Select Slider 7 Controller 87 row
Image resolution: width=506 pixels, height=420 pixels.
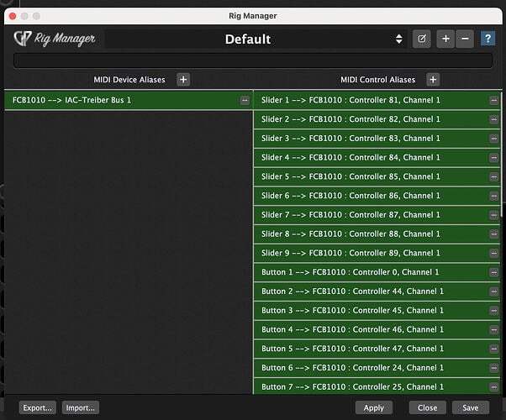[x=377, y=215]
